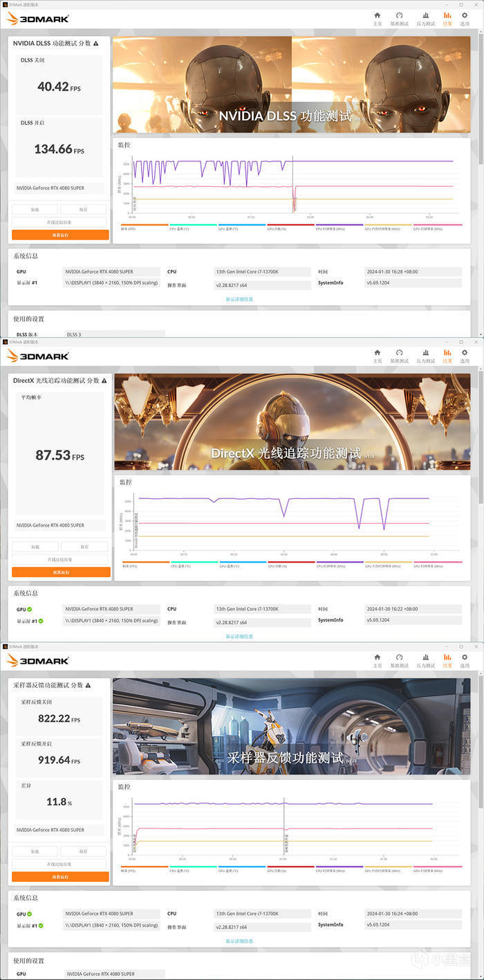Select Results (结果) in the sampler feedback window
The height and width of the screenshot is (980, 484).
(447, 660)
